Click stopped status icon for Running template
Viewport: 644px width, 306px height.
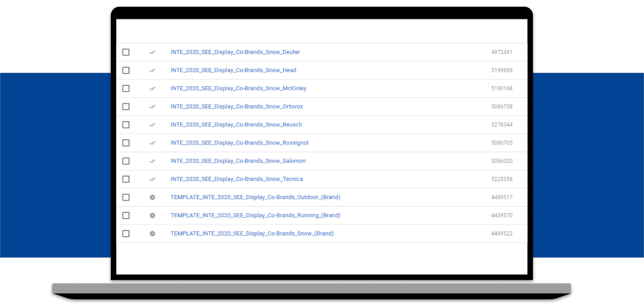click(152, 216)
